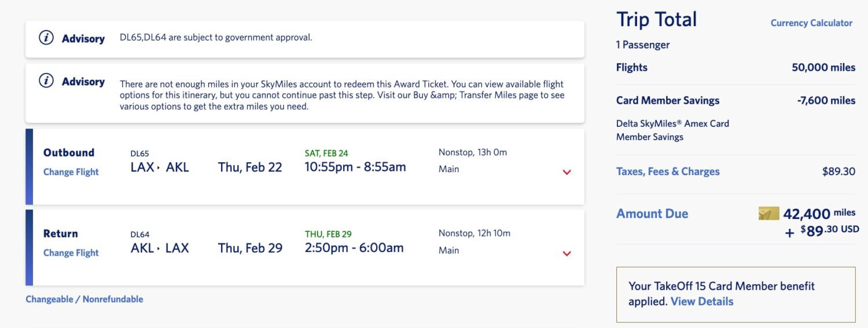Click the Trip Total heading
Screen dimensions: 868x328
point(657,20)
